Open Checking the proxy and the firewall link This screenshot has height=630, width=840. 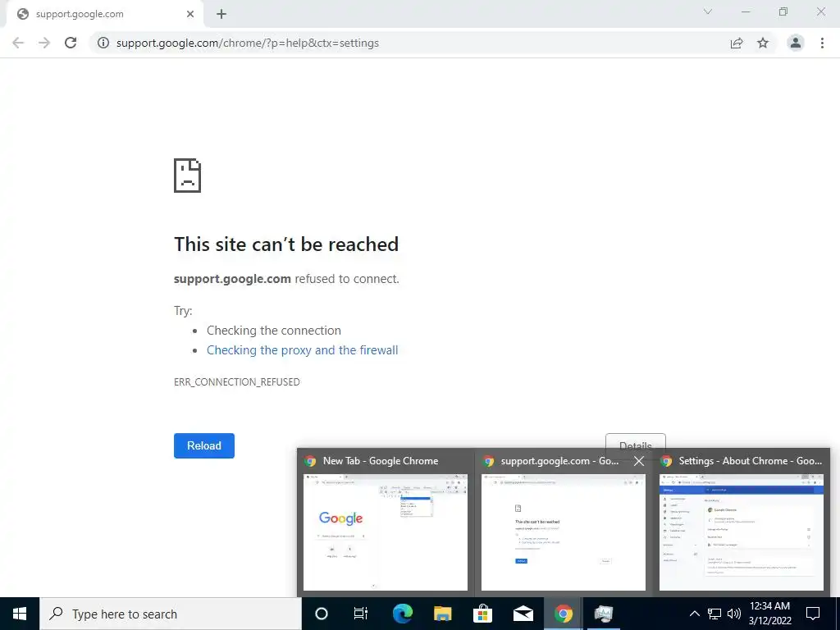pyautogui.click(x=302, y=350)
